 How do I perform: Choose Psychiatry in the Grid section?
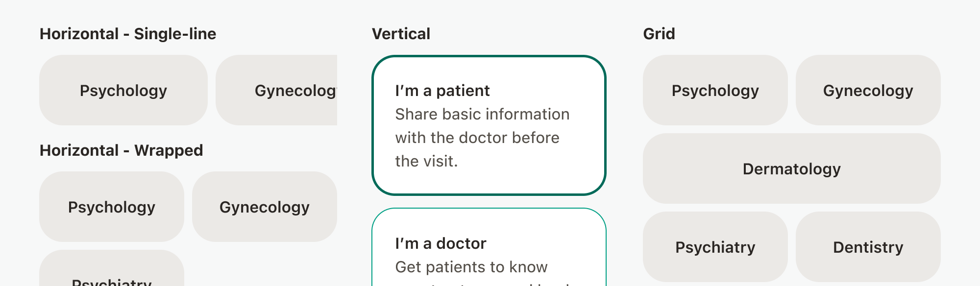click(x=715, y=247)
